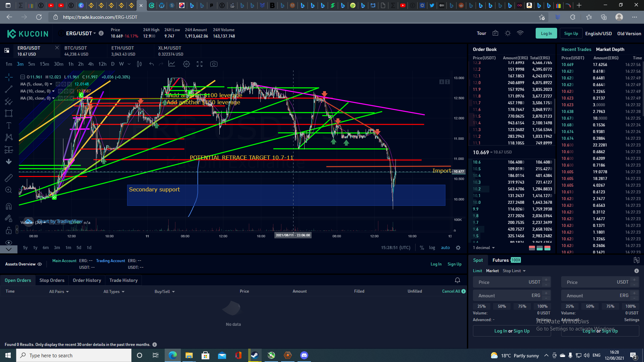Select 50% amount on buy side
The image size is (644, 362).
tap(502, 306)
